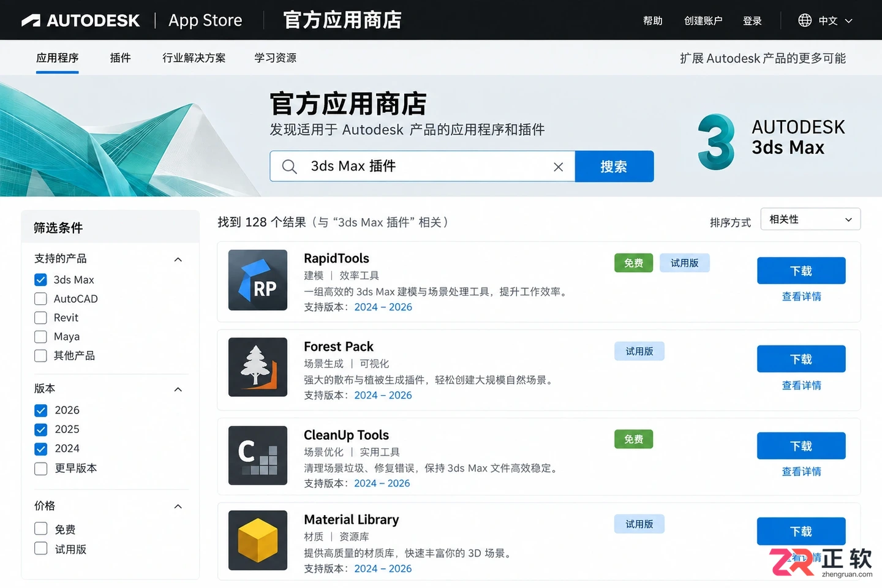Click the 试用版 badge on Material Library
Viewport: 882px width, 588px height.
coord(639,524)
